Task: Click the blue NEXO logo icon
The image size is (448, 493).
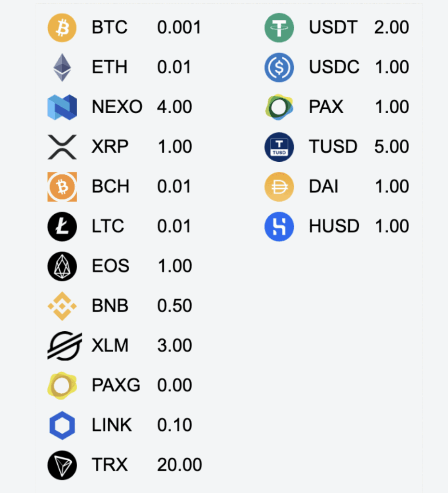Action: pos(62,107)
